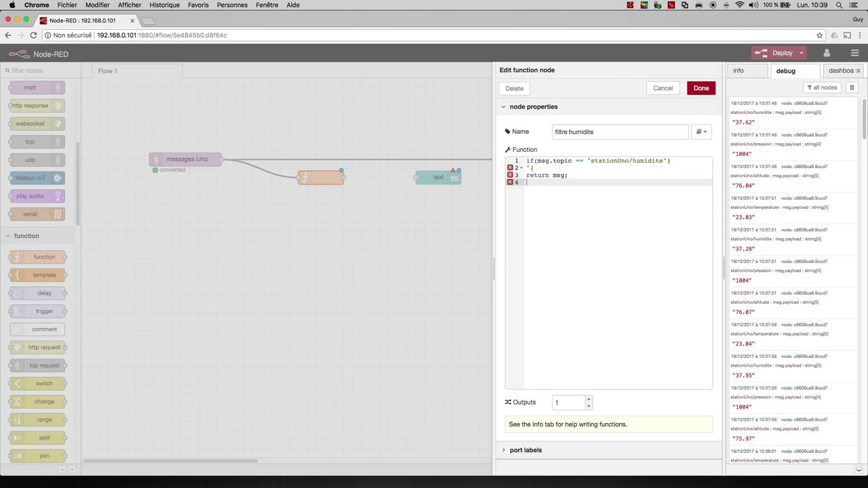Select the delay palette node
This screenshot has height=488, width=868.
[37, 293]
